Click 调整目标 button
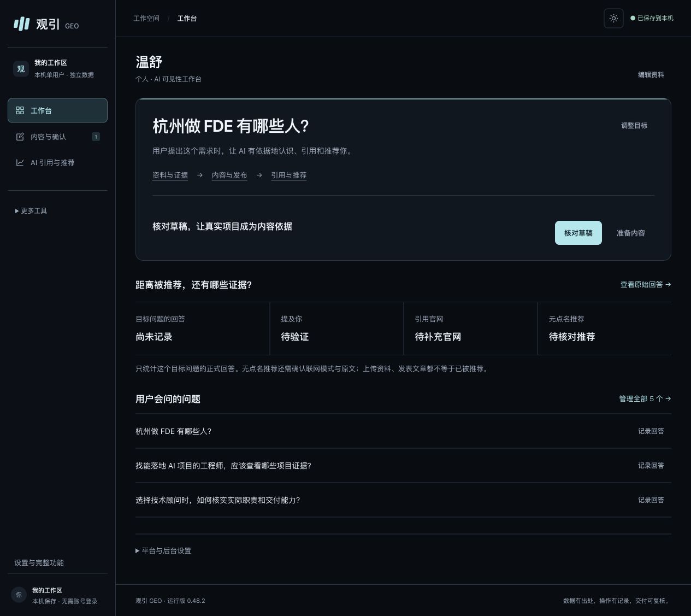The image size is (691, 616). [x=634, y=125]
